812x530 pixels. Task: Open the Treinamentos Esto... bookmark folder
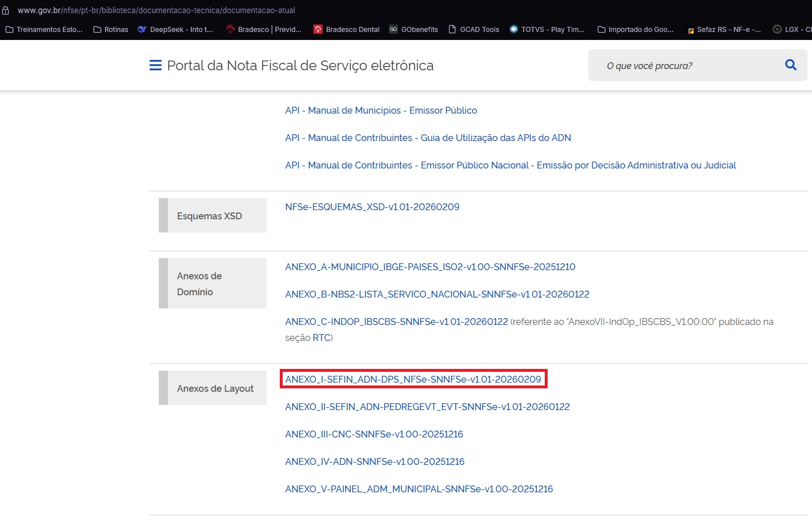coord(44,30)
